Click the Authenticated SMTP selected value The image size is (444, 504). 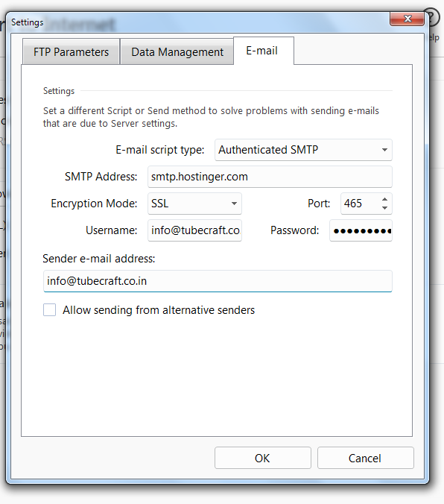268,150
